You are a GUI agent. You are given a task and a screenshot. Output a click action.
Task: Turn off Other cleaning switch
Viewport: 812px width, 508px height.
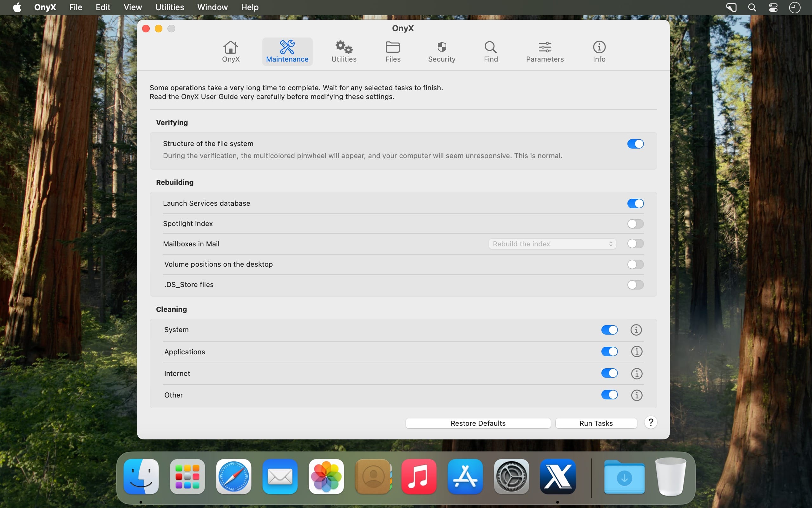point(609,394)
